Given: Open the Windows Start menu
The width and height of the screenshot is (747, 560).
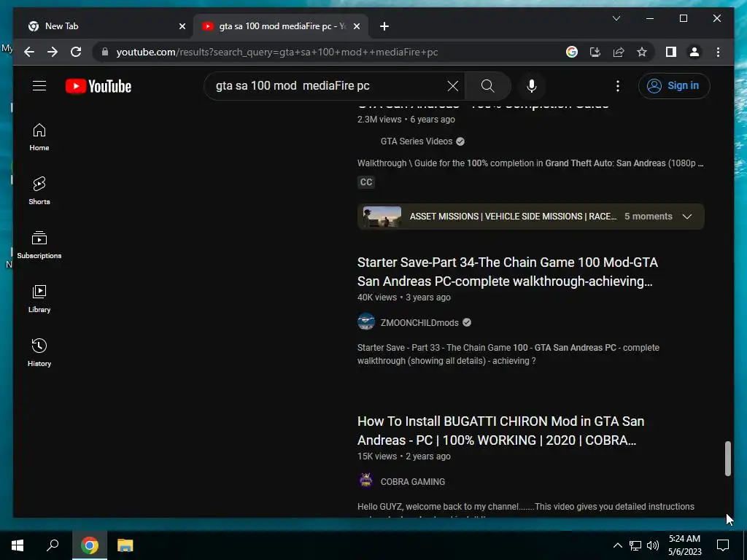Looking at the screenshot, I should pos(18,545).
